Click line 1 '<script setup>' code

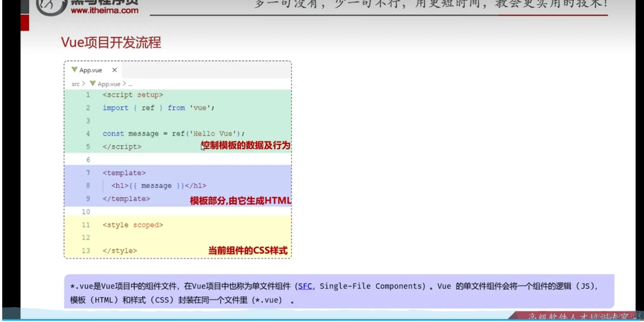(133, 95)
